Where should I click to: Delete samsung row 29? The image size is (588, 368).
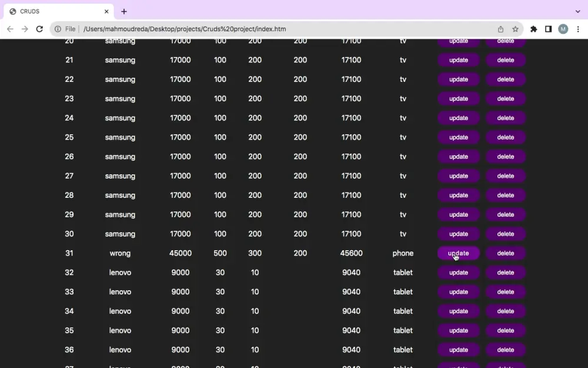(506, 215)
